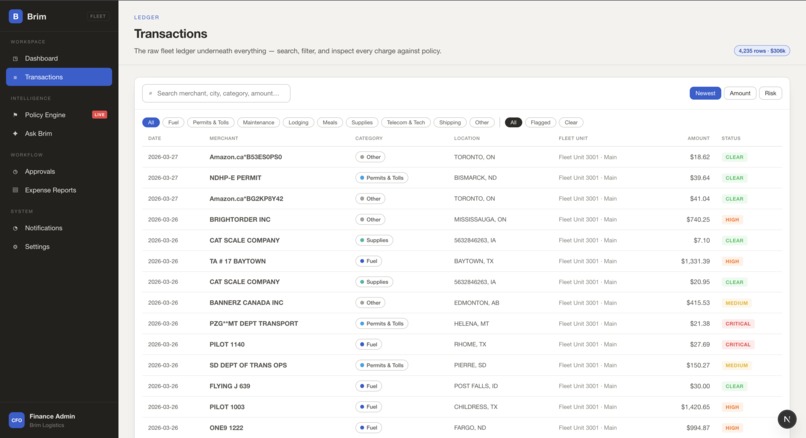
Task: Sort by Risk
Action: point(770,93)
